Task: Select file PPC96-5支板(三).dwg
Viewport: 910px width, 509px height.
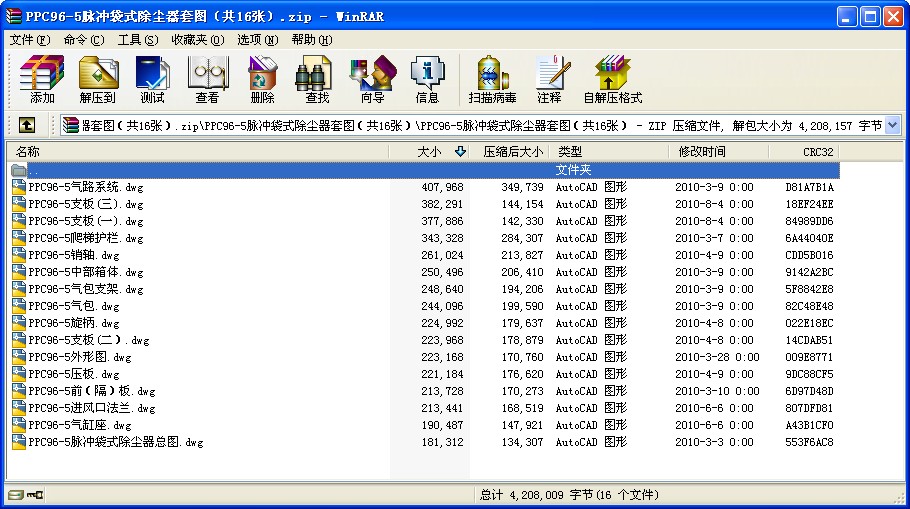Action: (x=86, y=204)
